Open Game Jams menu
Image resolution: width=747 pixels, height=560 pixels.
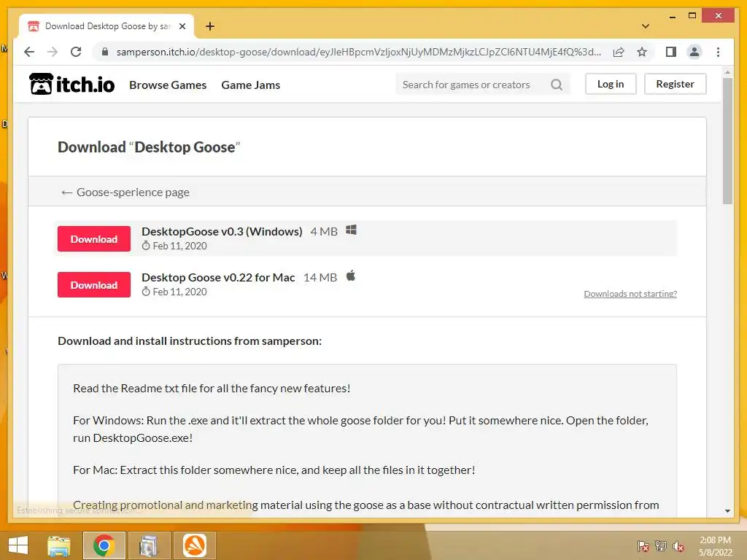click(x=251, y=85)
